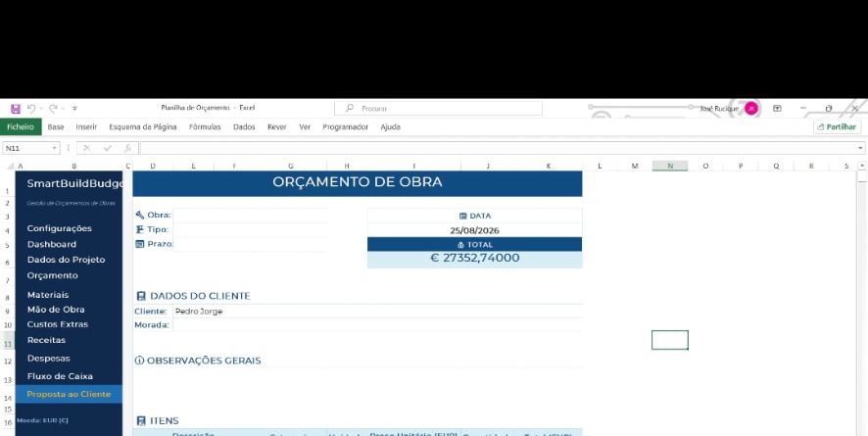868x436 pixels.
Task: Click the Prazo input cell
Action: pos(250,244)
